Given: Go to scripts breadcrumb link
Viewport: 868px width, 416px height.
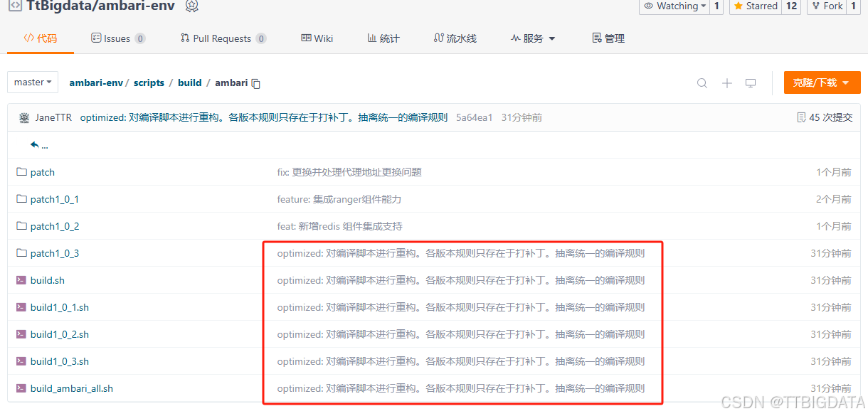Looking at the screenshot, I should point(149,82).
